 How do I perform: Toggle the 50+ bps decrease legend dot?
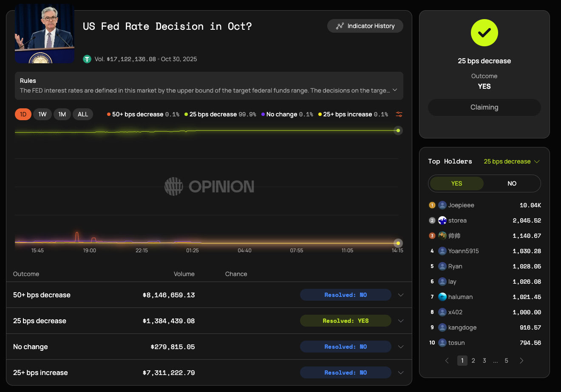click(x=109, y=114)
